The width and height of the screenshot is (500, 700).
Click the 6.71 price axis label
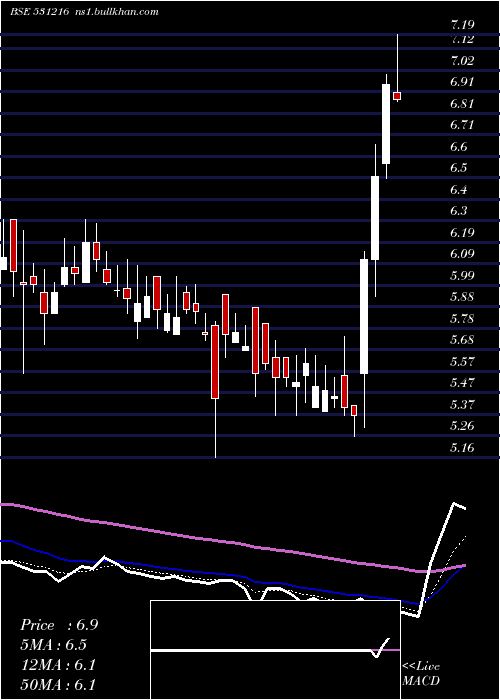[462, 125]
